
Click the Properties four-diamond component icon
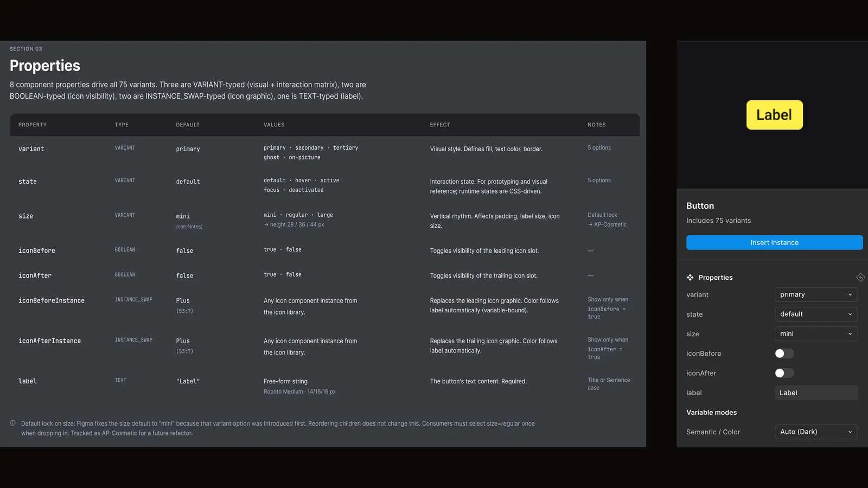[690, 278]
